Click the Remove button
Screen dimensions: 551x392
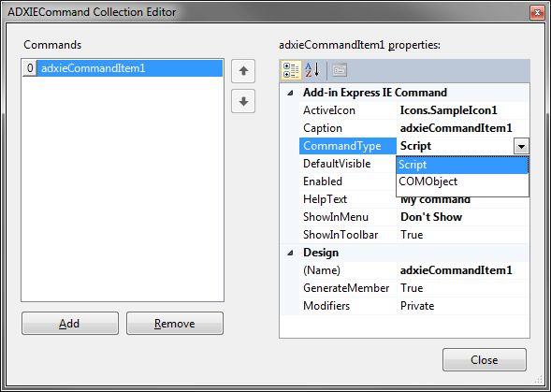[x=175, y=324]
